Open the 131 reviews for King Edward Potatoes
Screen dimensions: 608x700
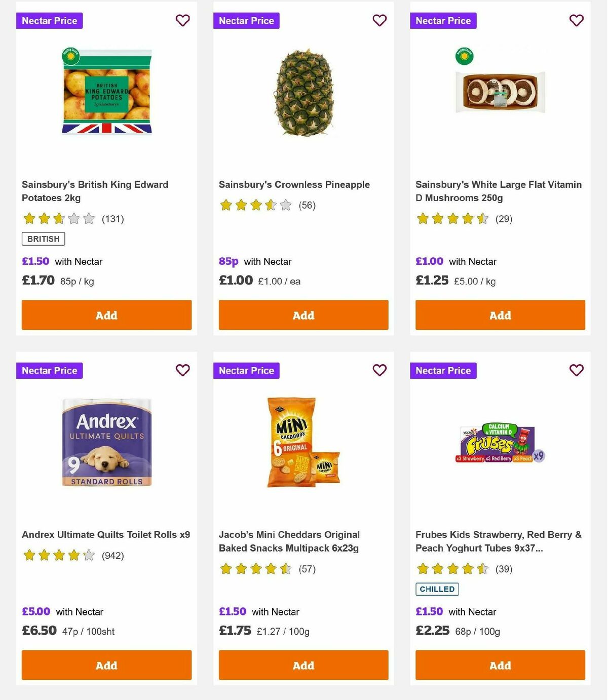[113, 219]
